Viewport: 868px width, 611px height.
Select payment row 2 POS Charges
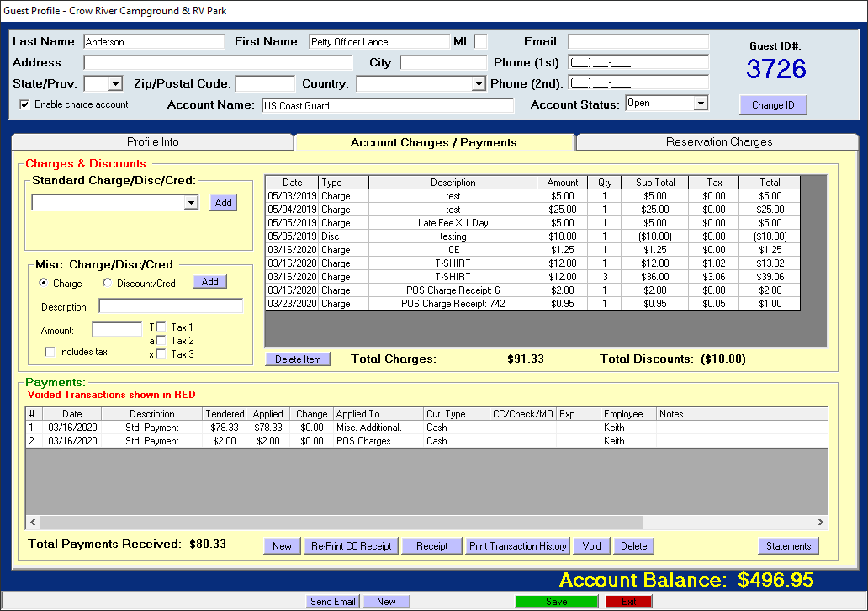pos(426,441)
